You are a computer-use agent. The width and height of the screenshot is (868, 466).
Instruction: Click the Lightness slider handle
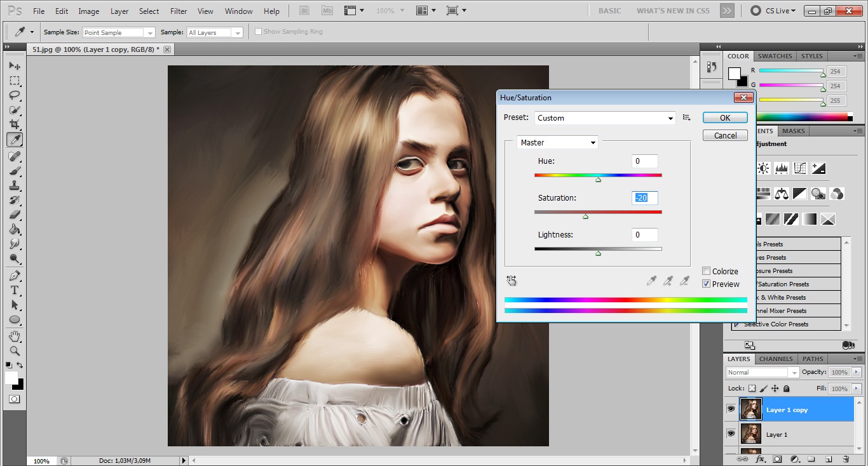(x=598, y=253)
